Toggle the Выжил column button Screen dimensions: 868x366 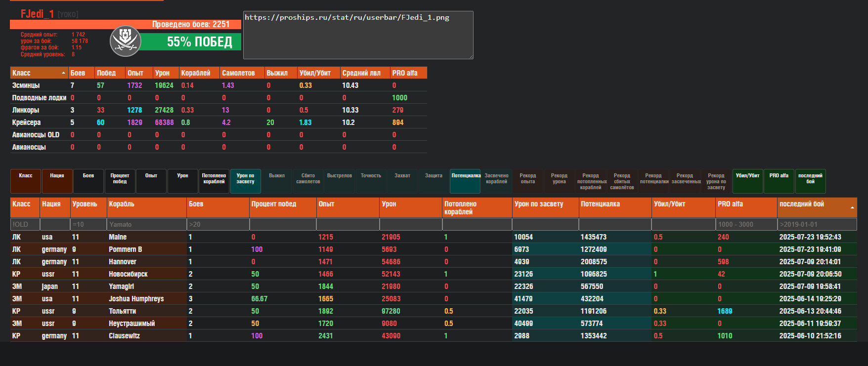point(277,181)
